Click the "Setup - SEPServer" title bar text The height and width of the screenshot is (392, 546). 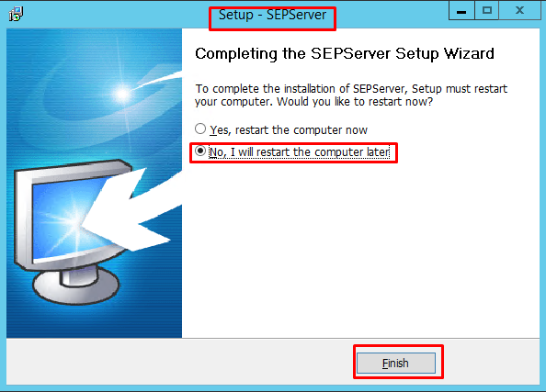click(x=272, y=15)
